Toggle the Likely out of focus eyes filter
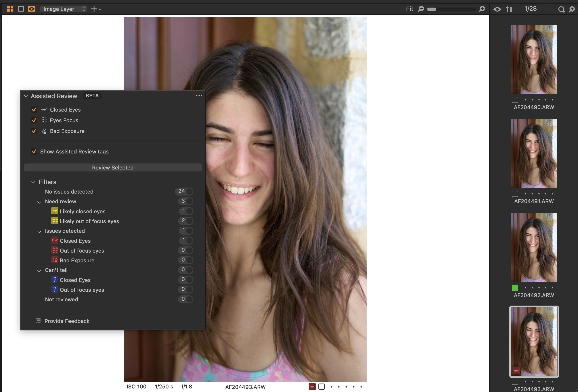The image size is (578, 392). tap(186, 221)
